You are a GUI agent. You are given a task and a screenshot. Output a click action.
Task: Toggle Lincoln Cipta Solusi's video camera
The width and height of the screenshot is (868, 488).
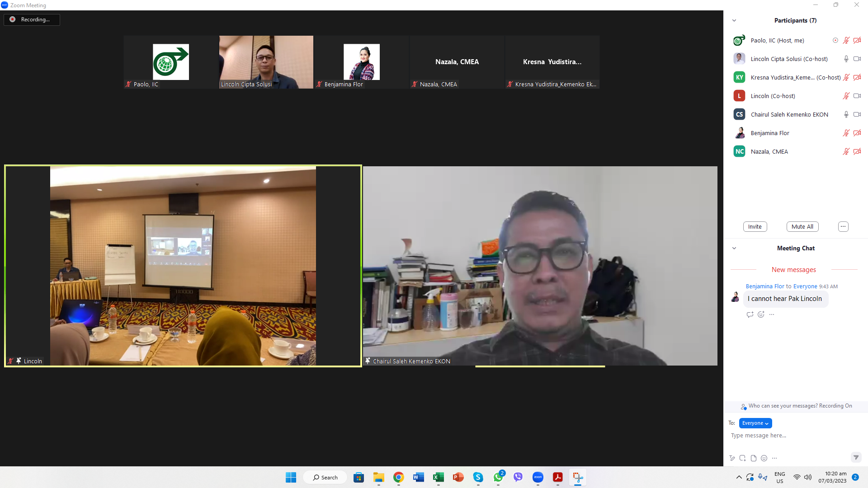[x=857, y=59]
